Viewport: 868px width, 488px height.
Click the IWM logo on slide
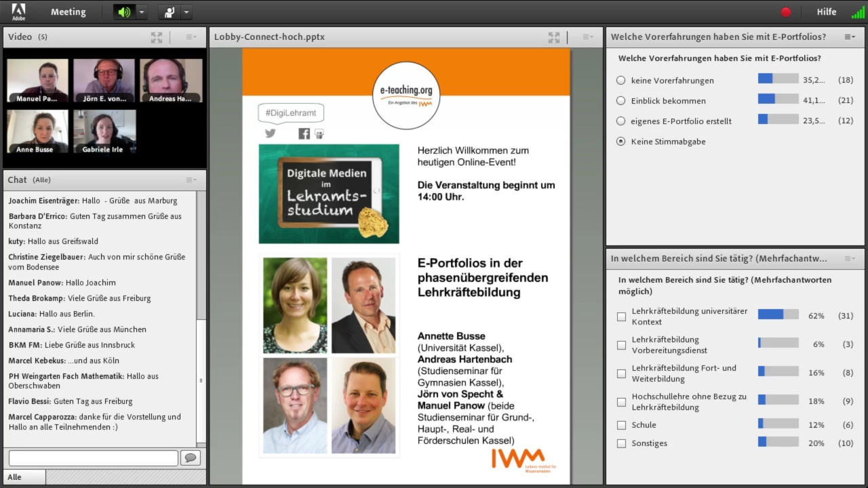pos(524,460)
